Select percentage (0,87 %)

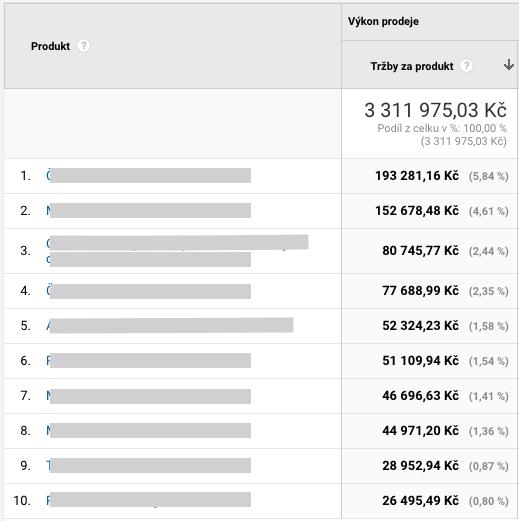(x=489, y=466)
